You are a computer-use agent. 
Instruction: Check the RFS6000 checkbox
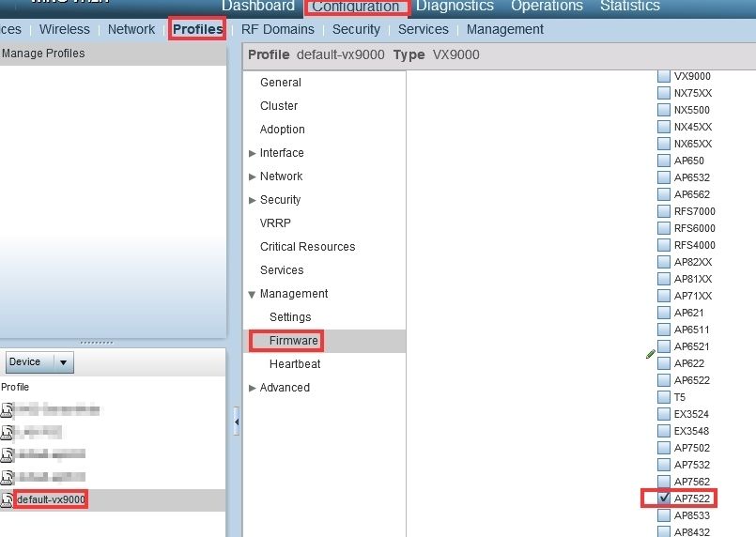point(664,228)
